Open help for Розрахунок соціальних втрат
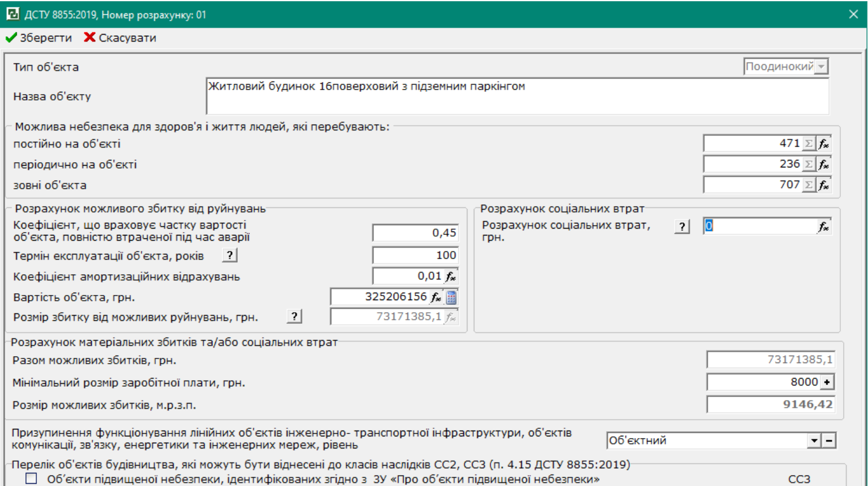The image size is (868, 486). (x=682, y=226)
